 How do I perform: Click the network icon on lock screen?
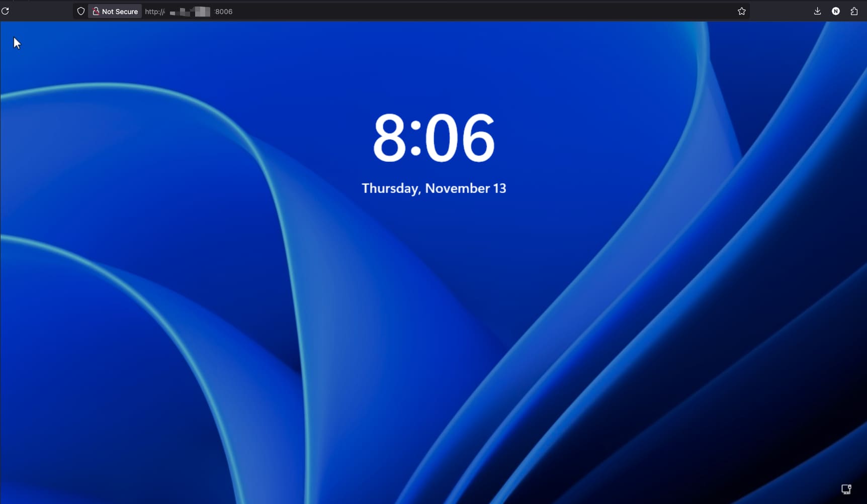click(x=846, y=489)
